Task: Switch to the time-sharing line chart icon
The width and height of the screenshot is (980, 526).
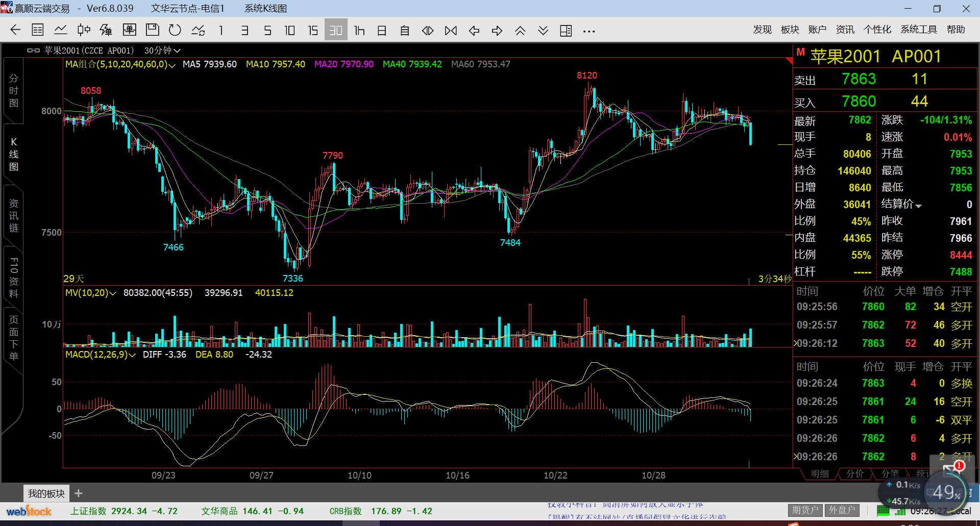Action: coord(61,31)
